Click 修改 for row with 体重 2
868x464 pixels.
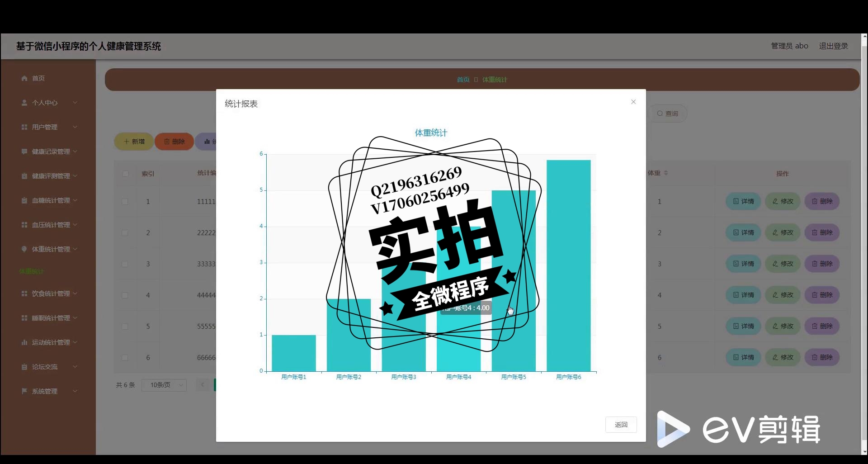(x=783, y=232)
